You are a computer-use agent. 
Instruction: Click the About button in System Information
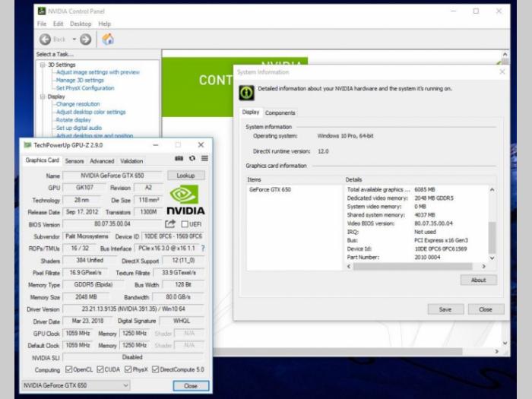(478, 280)
